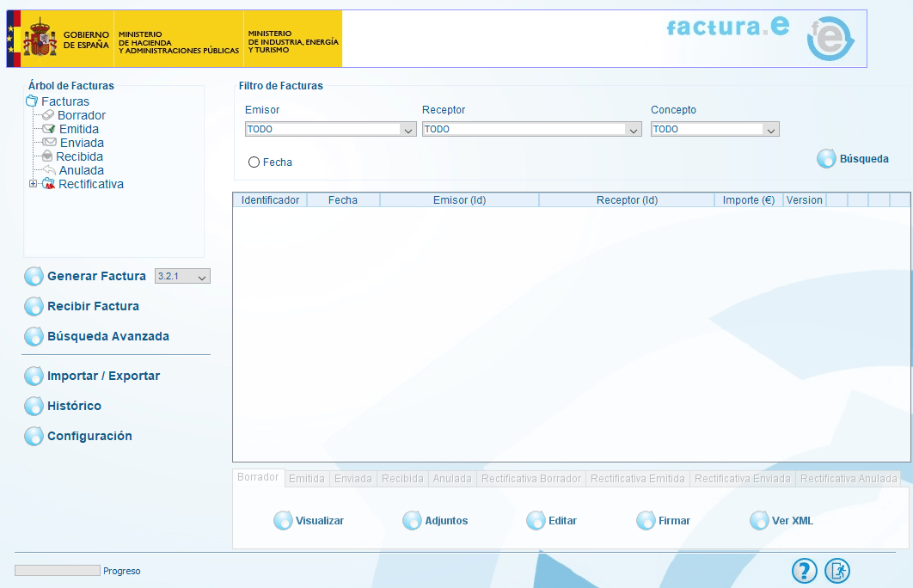Click the Generar Factura label
913x588 pixels.
tap(96, 276)
